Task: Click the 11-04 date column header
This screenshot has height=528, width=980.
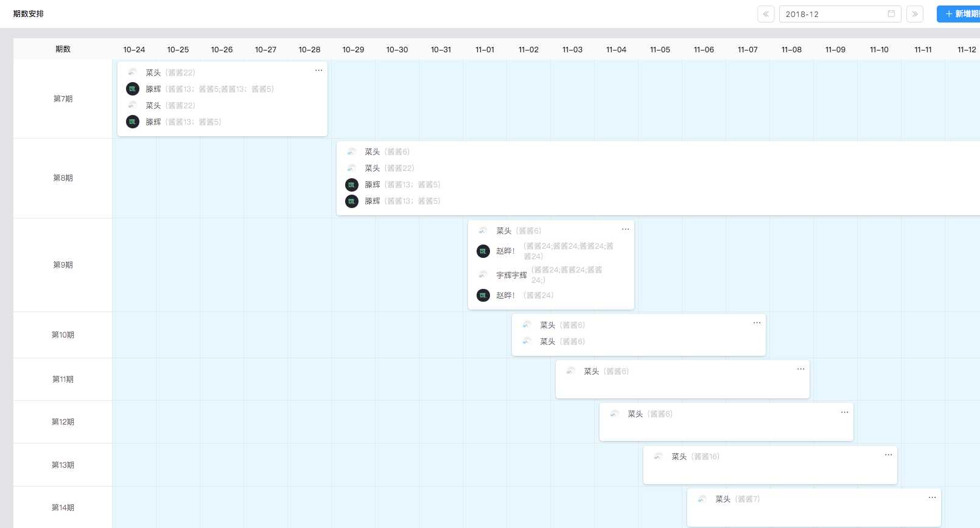Action: tap(616, 49)
